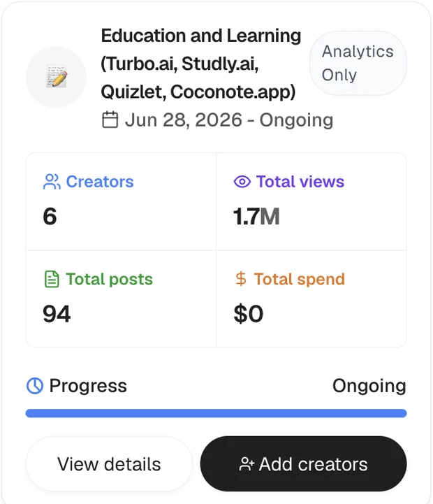Select the $0 total spend value

click(x=249, y=314)
